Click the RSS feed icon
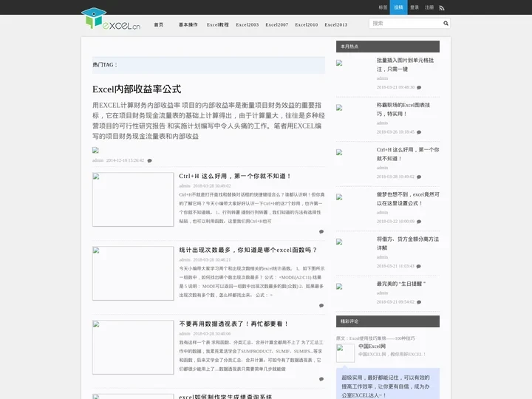The height and width of the screenshot is (399, 532). point(441,8)
